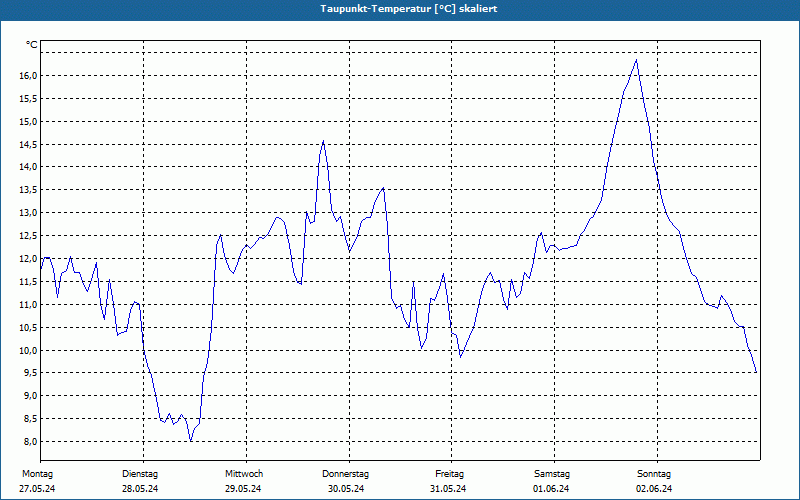Click the °C axis unit label
This screenshot has height=500, width=800.
[x=32, y=45]
